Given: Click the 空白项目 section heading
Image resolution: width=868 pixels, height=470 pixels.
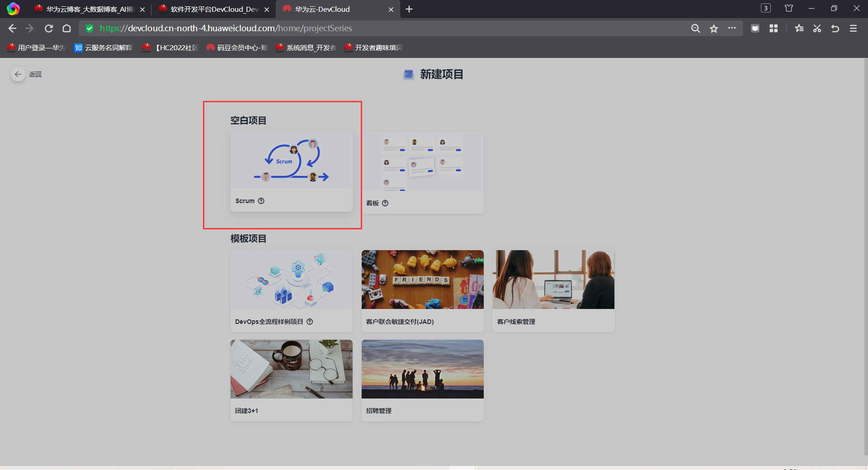Looking at the screenshot, I should (249, 120).
